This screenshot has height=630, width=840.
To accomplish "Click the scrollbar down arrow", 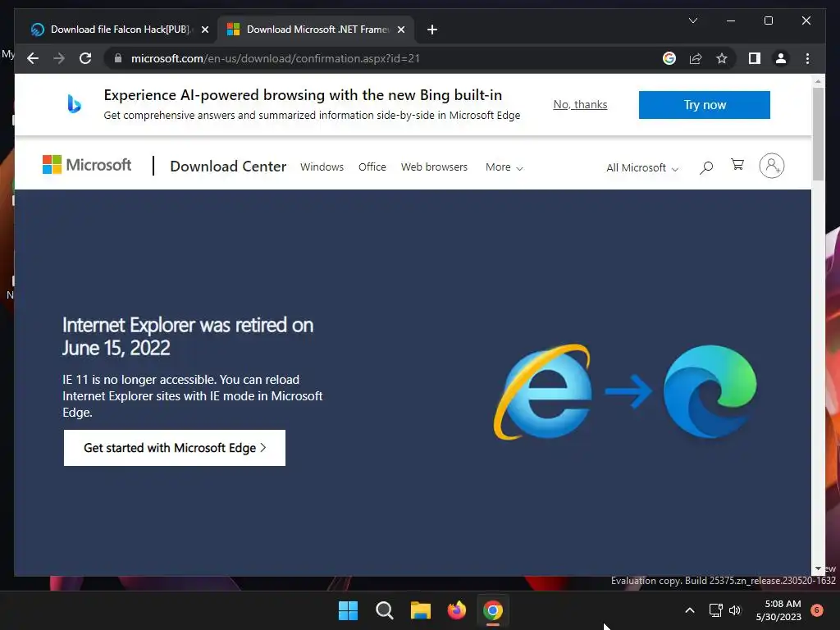I will [x=818, y=569].
